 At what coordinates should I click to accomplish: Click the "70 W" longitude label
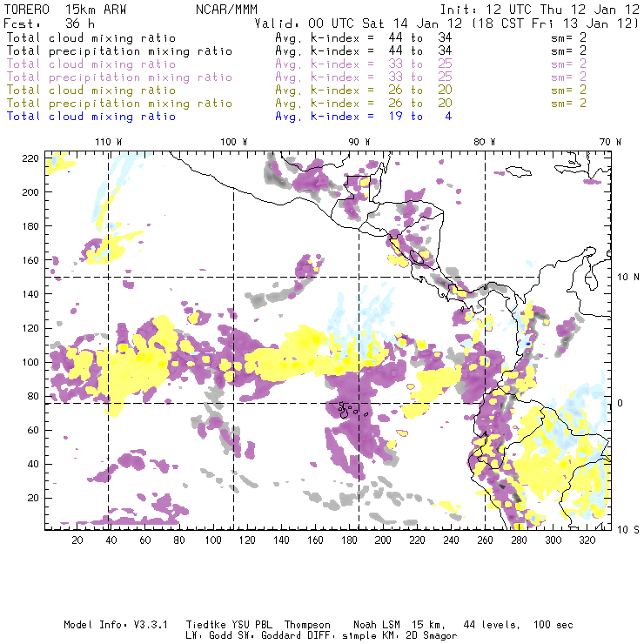pos(610,142)
